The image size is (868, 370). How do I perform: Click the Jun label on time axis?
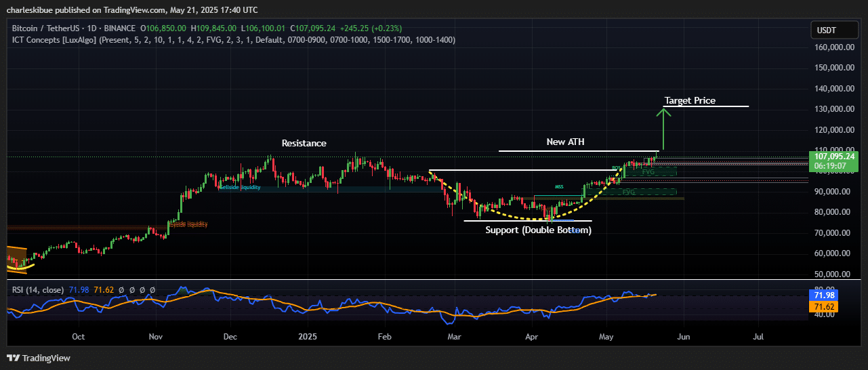coord(684,336)
